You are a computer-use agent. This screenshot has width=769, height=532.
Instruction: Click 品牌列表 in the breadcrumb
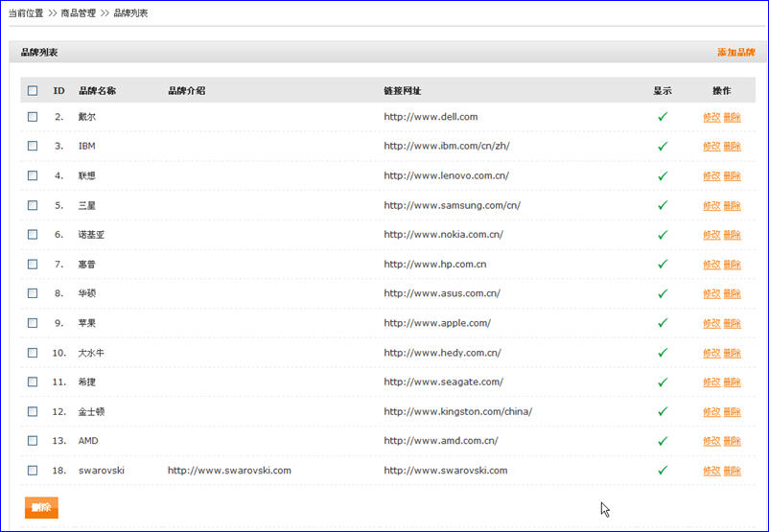tap(130, 13)
